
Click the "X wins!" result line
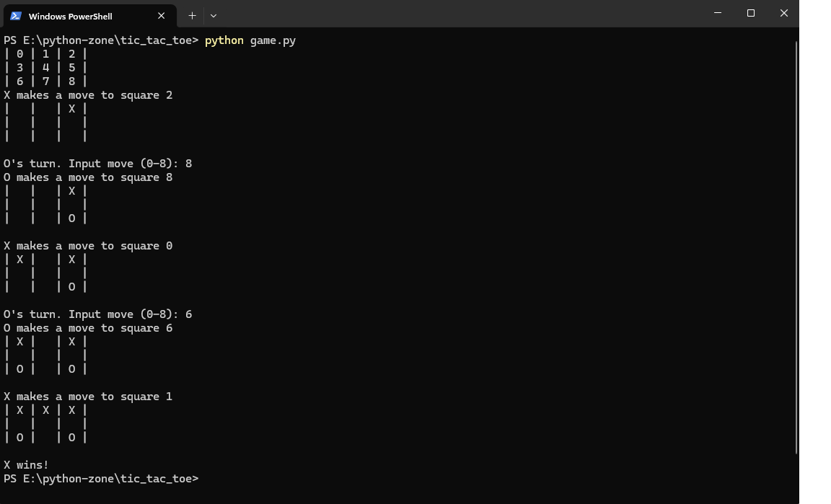(27, 465)
